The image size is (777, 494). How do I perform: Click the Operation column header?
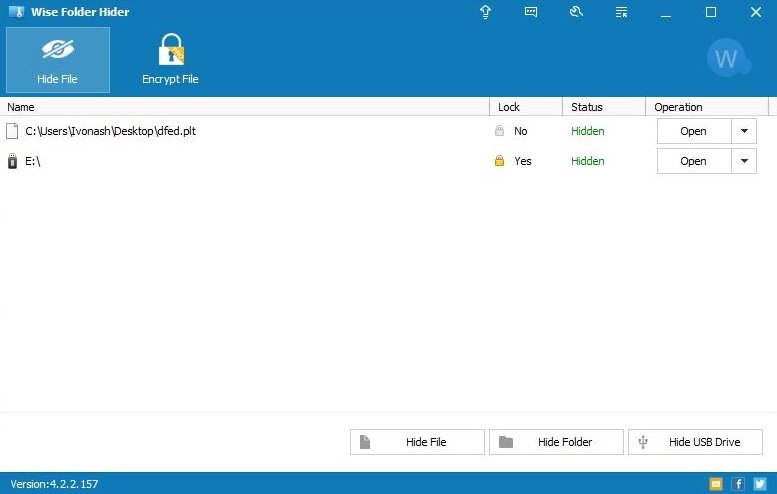(x=707, y=107)
